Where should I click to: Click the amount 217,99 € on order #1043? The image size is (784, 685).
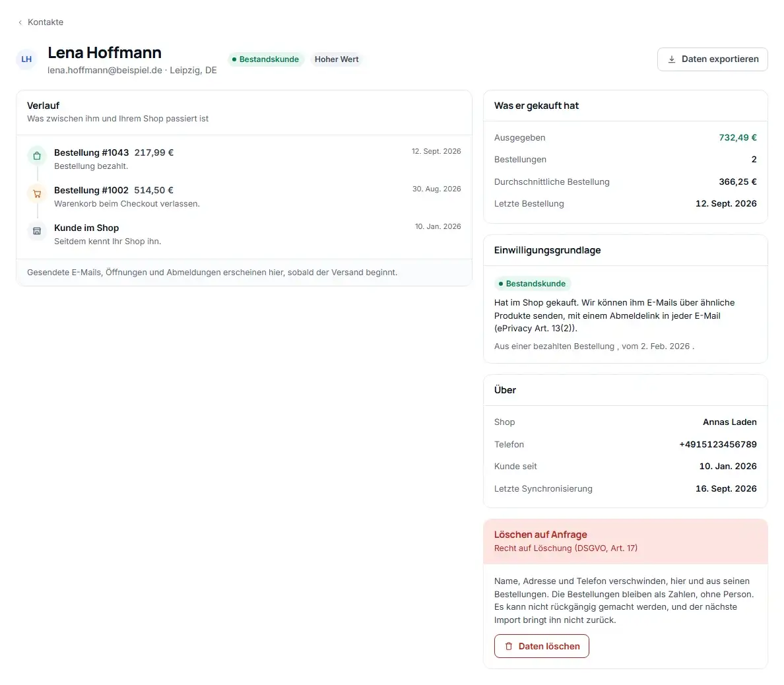[x=154, y=152]
